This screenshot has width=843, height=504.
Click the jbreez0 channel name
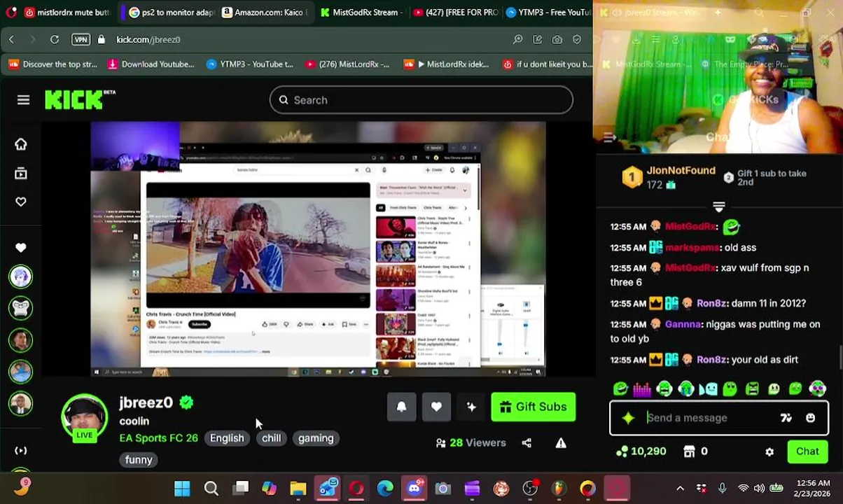pyautogui.click(x=146, y=402)
